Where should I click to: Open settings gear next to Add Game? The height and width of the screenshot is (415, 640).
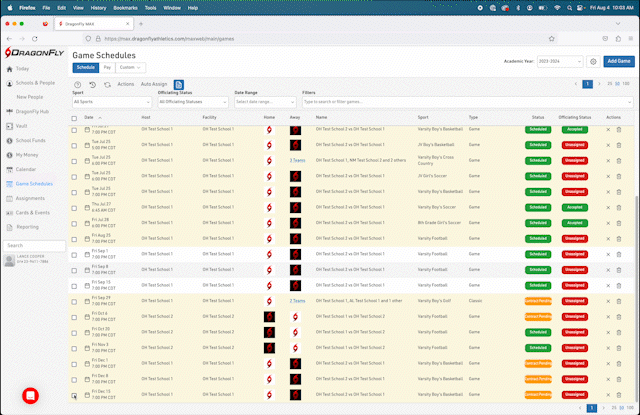click(x=593, y=61)
